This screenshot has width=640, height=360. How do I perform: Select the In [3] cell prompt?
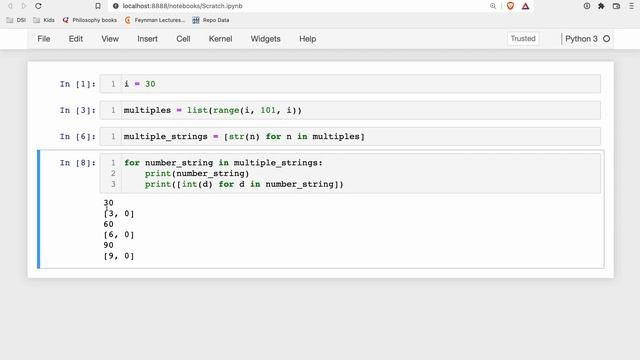click(x=78, y=110)
